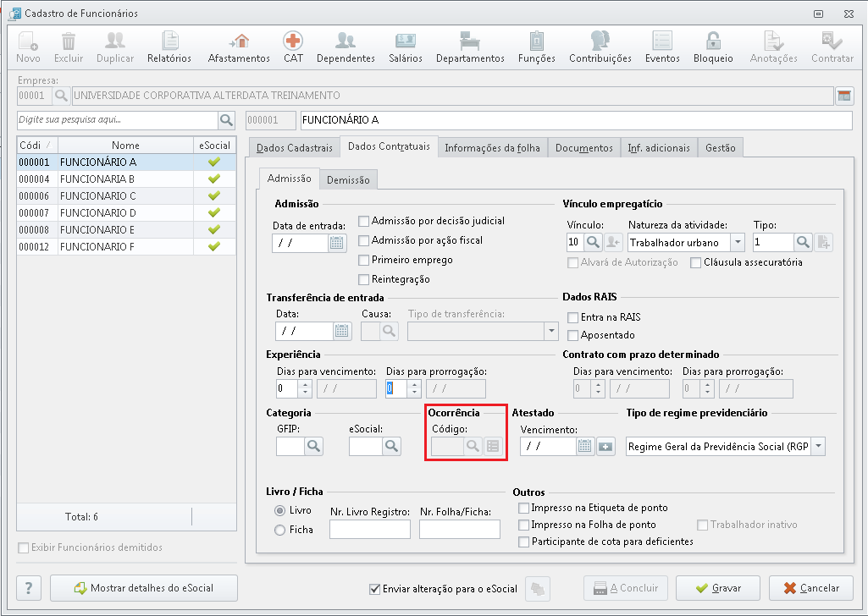Open Dependentes from the toolbar
The width and height of the screenshot is (868, 616).
[346, 47]
